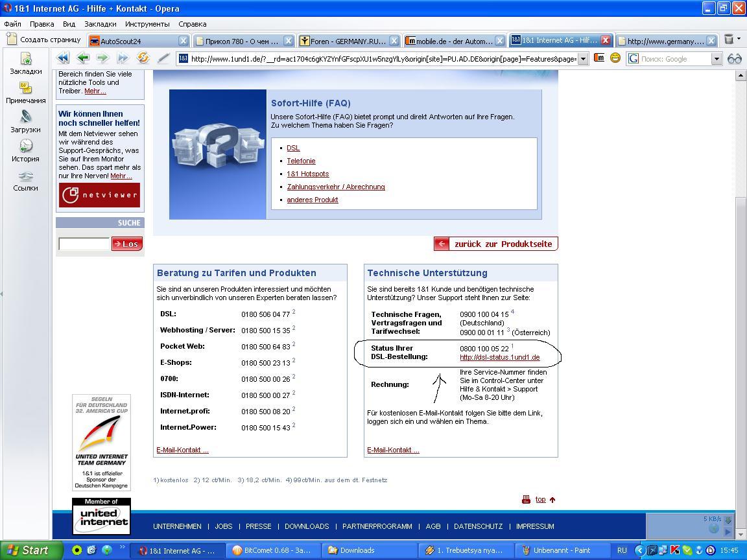The image size is (747, 560).
Task: Open the Файл menu
Action: tap(13, 24)
